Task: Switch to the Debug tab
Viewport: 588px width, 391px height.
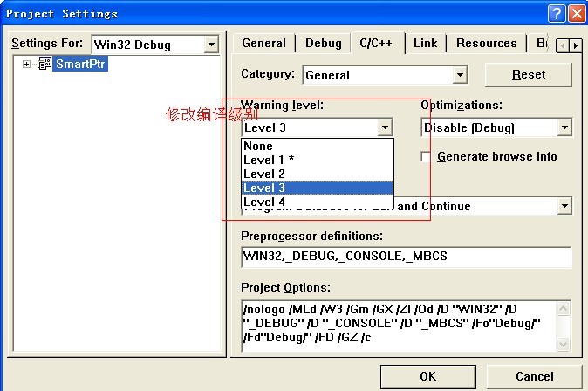Action: click(x=323, y=43)
